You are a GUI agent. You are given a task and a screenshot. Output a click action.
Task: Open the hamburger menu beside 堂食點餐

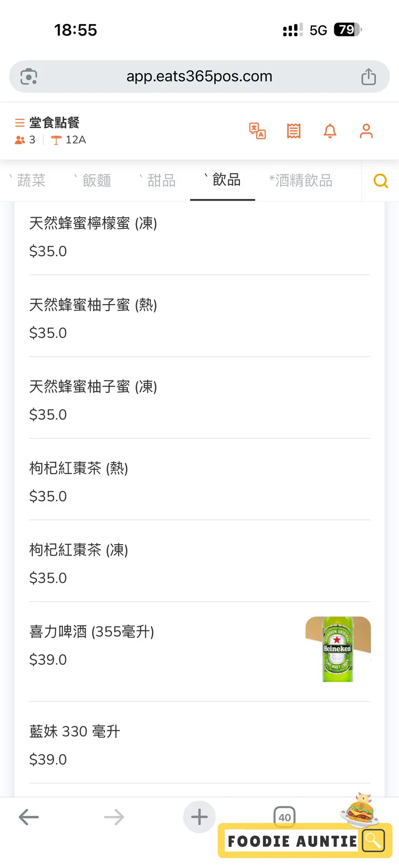(19, 123)
